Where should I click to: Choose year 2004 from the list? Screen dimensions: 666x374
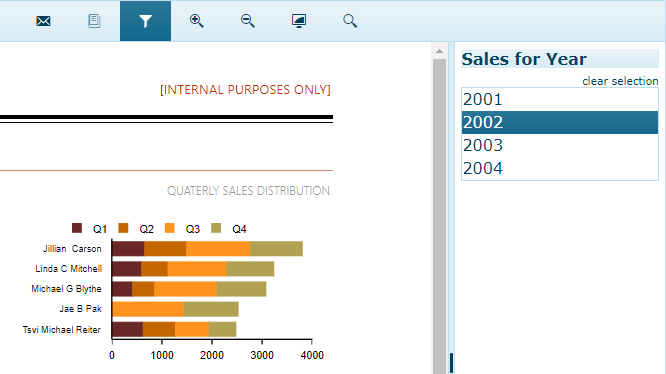[560, 169]
